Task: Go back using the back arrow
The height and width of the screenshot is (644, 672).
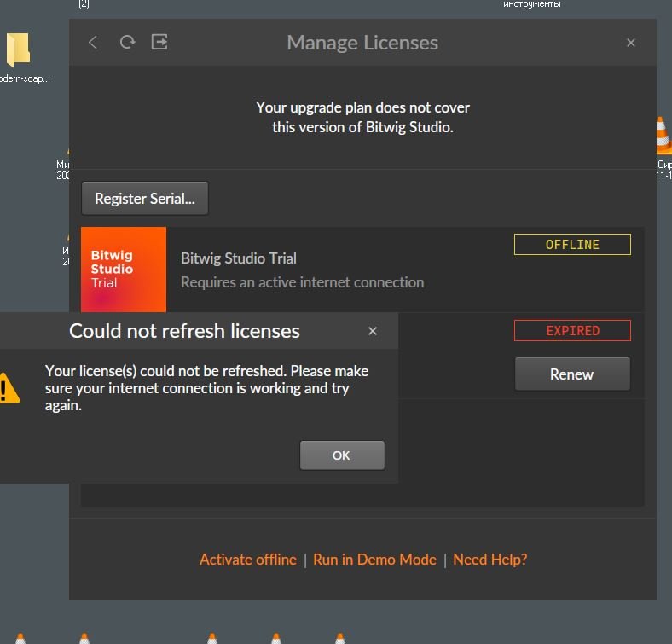Action: 93,43
